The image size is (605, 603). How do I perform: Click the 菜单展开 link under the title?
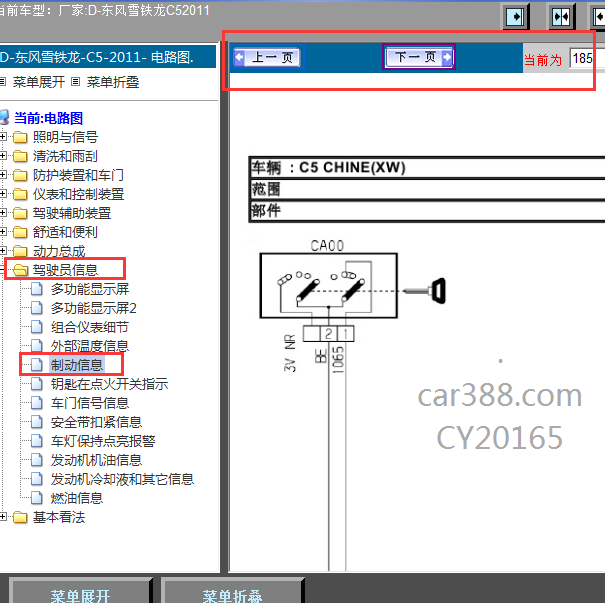[39, 82]
